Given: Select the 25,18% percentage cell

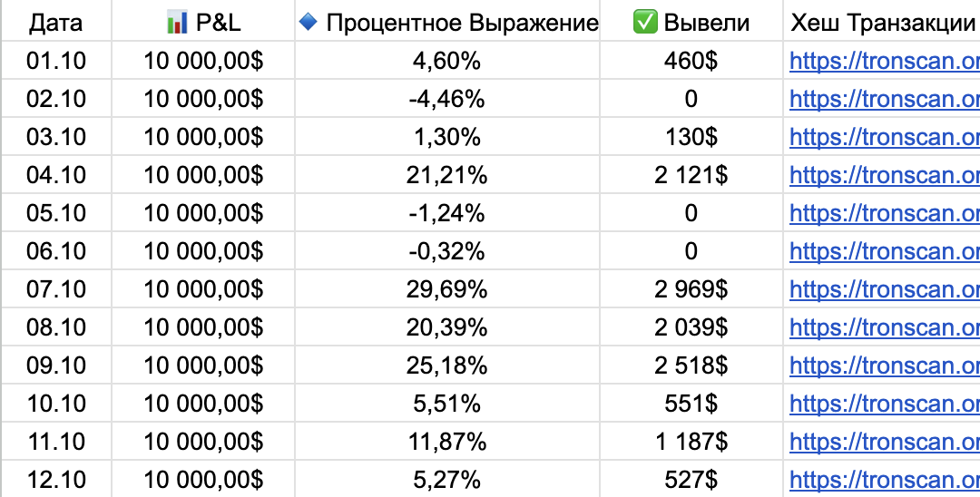Looking at the screenshot, I should 446,365.
